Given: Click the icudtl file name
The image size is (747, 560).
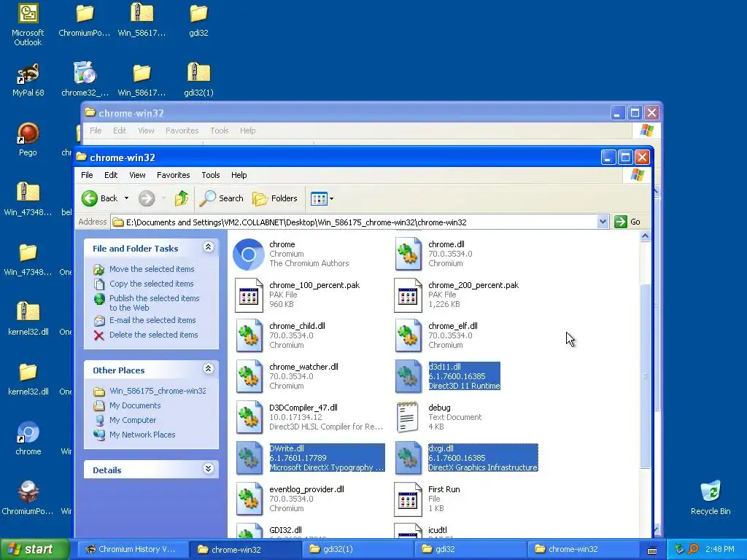Looking at the screenshot, I should click(438, 530).
